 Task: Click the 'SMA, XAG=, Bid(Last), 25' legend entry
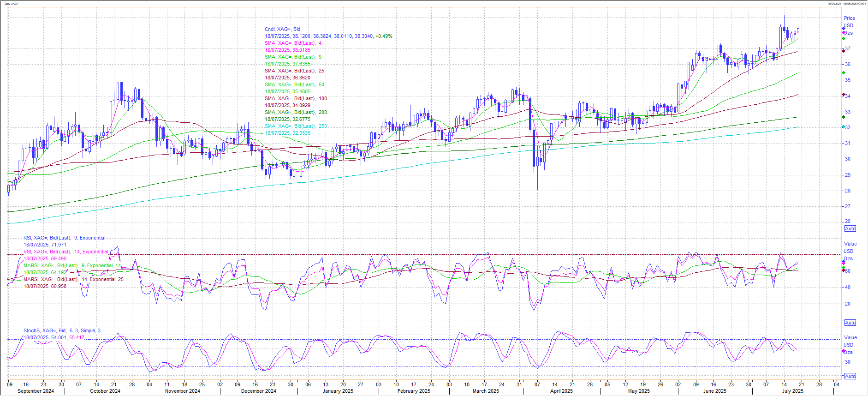294,71
